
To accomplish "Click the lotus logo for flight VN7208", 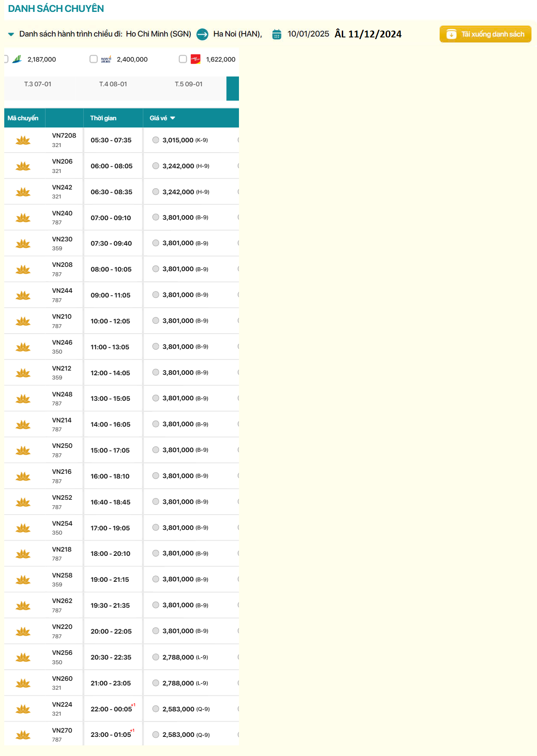I will click(x=23, y=140).
